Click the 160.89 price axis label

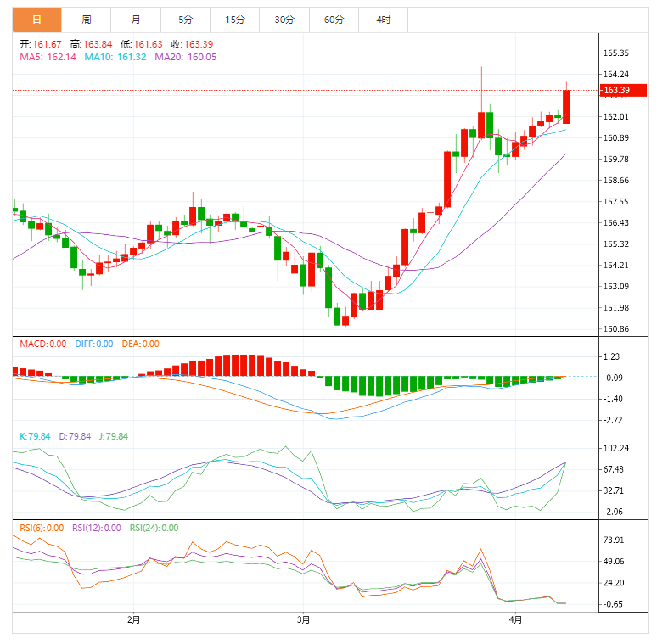pos(616,137)
